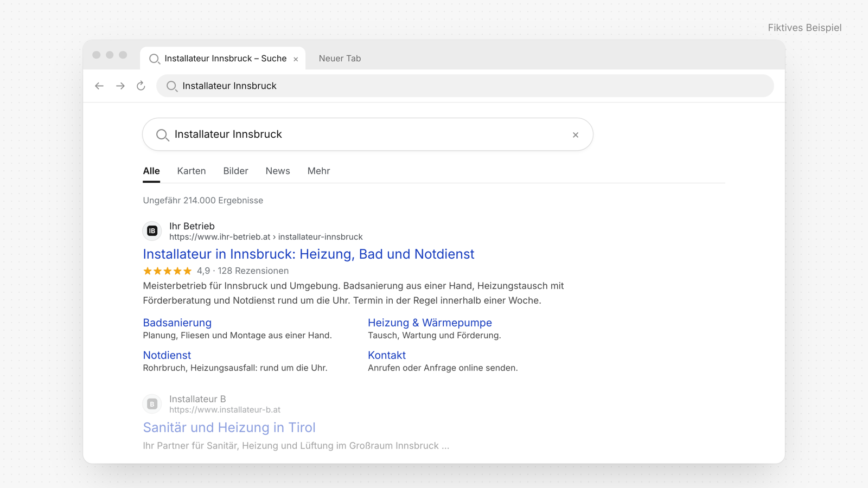Click the snippet 'Tausch, Wartung und Förderung.'
868x488 pixels.
pos(435,336)
